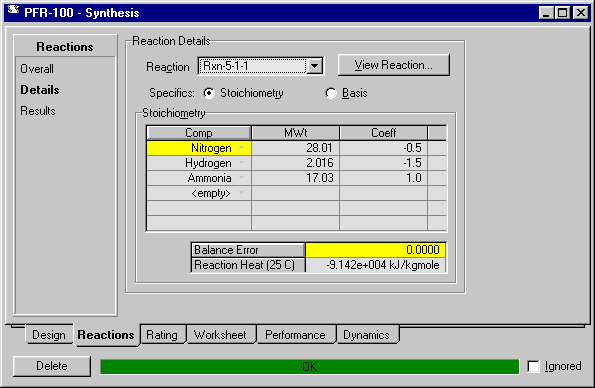The height and width of the screenshot is (388, 595).
Task: Switch to the Rating tab
Action: pos(162,334)
